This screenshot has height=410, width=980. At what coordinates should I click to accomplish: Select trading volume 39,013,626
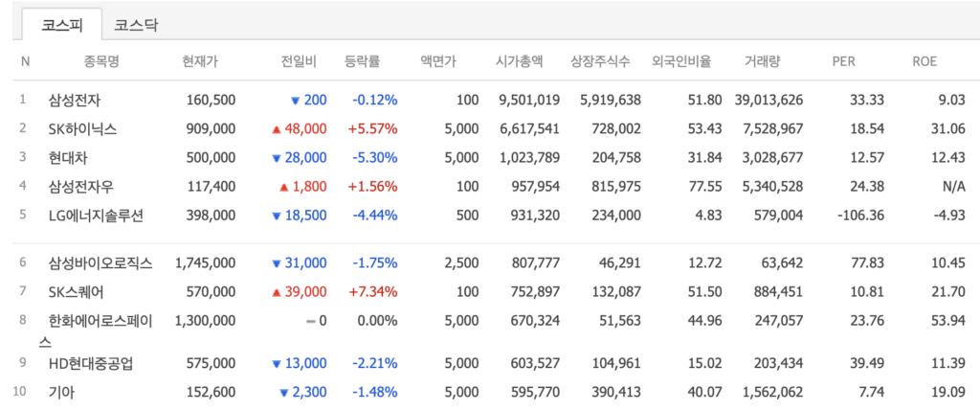click(768, 101)
